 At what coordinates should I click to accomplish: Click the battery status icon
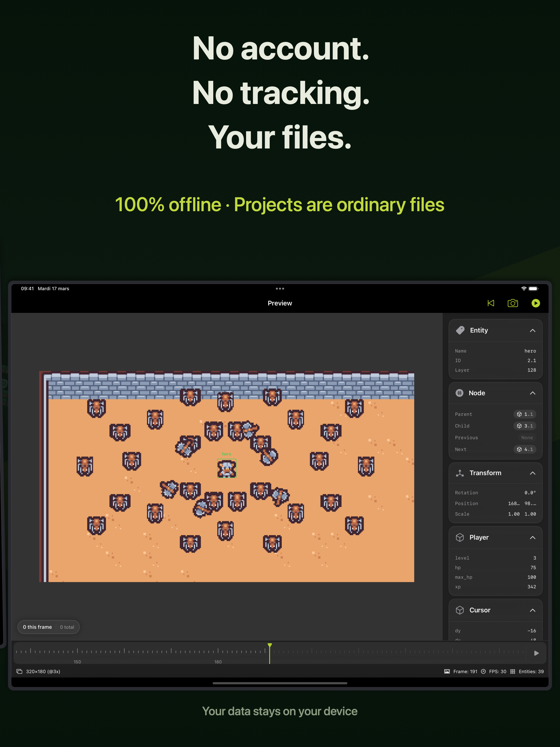pos(533,288)
